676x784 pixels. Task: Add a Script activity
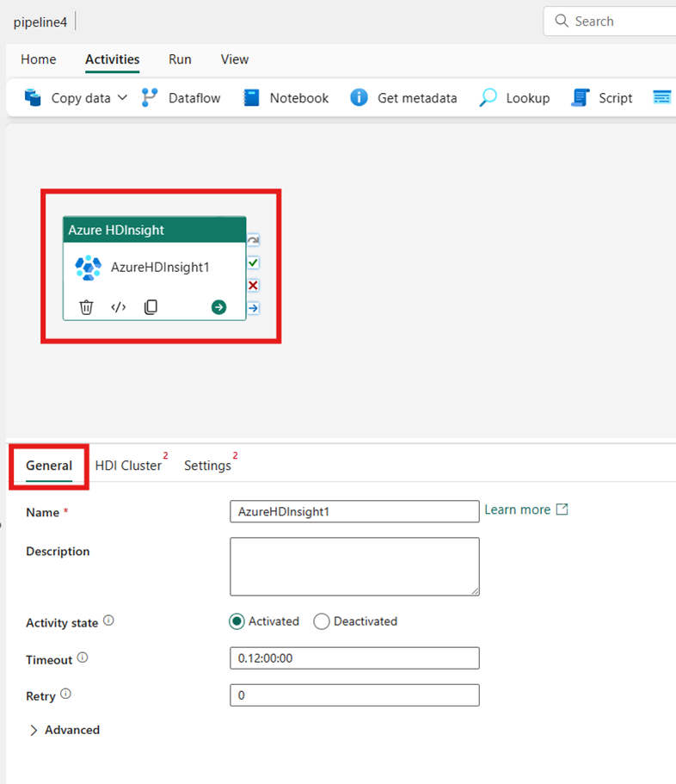pyautogui.click(x=601, y=98)
